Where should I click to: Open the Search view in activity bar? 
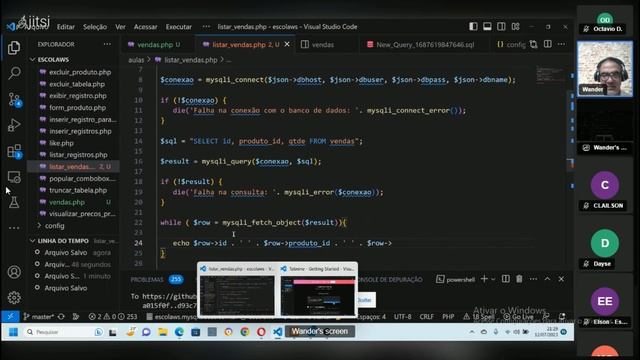coord(14,73)
